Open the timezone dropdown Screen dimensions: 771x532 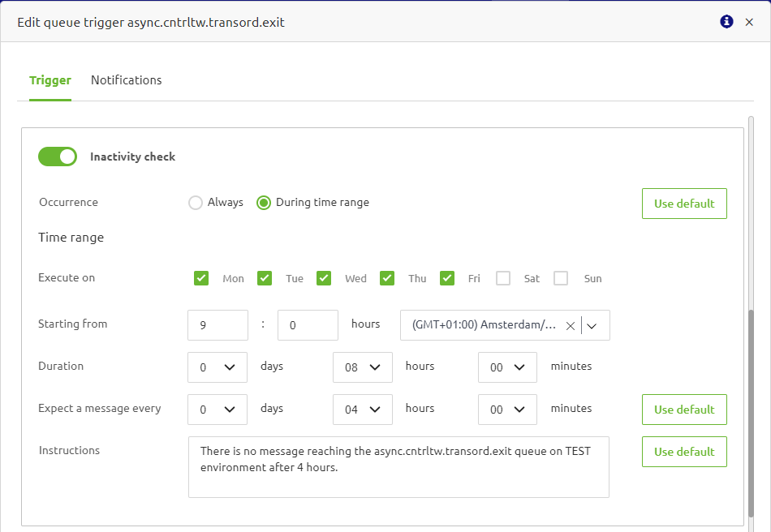(x=592, y=324)
